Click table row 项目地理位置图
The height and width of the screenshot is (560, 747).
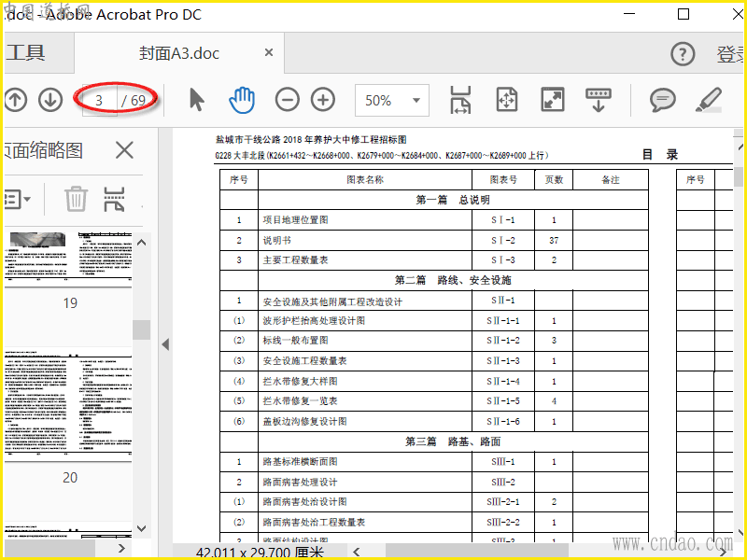tap(434, 220)
